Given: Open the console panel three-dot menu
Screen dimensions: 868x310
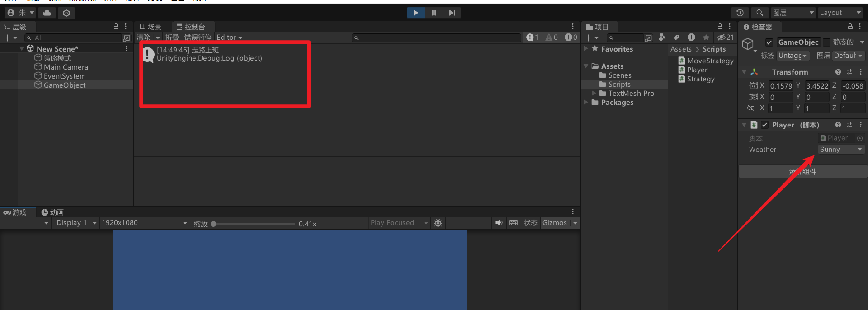Looking at the screenshot, I should (x=573, y=27).
